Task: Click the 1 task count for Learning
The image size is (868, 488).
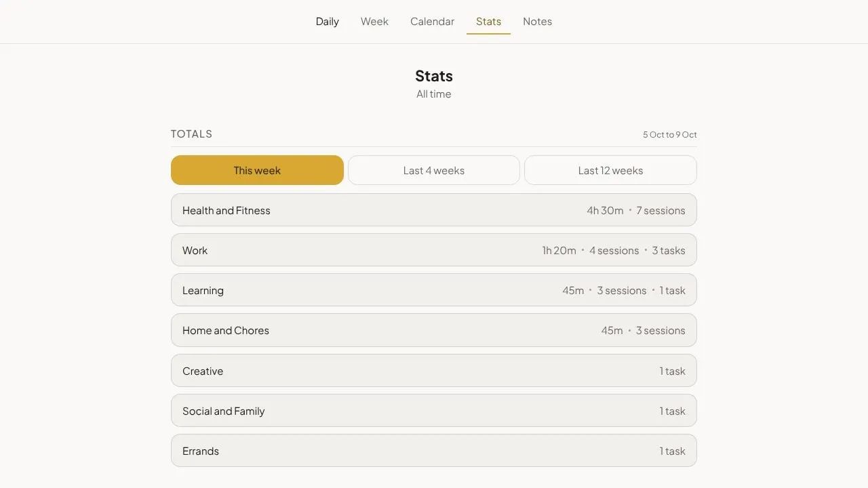Action: (x=673, y=291)
